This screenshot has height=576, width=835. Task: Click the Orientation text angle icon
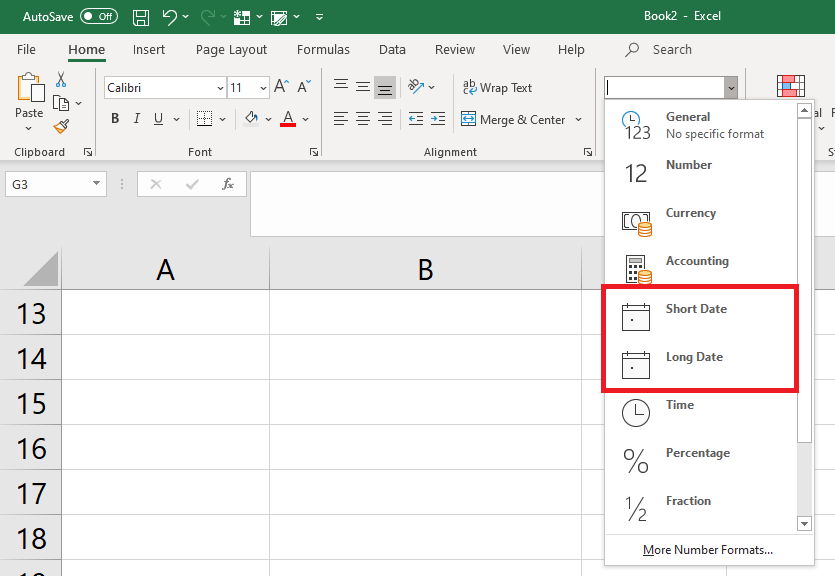pos(416,86)
